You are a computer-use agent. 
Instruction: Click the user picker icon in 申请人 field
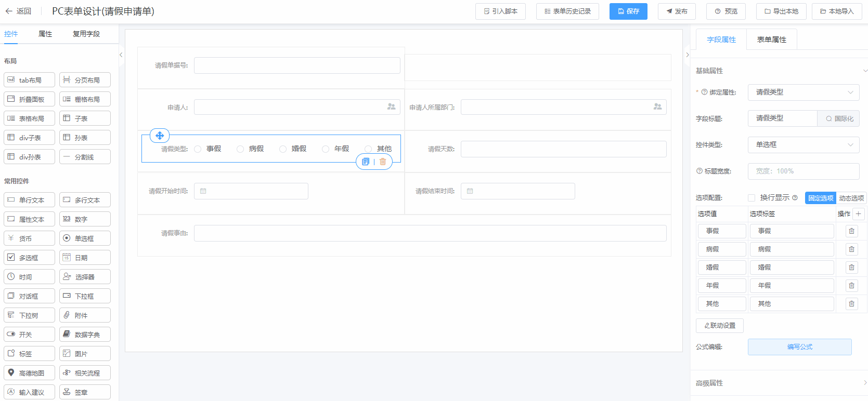coord(391,106)
